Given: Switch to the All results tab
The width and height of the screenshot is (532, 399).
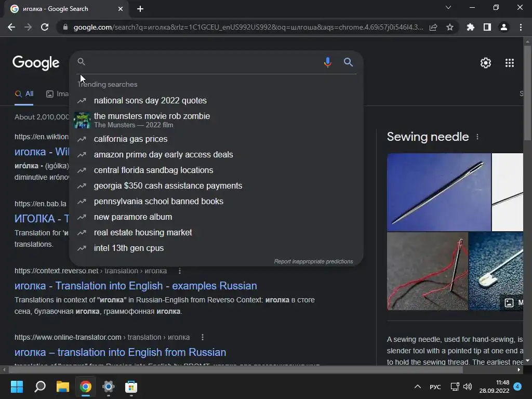Looking at the screenshot, I should 24,94.
